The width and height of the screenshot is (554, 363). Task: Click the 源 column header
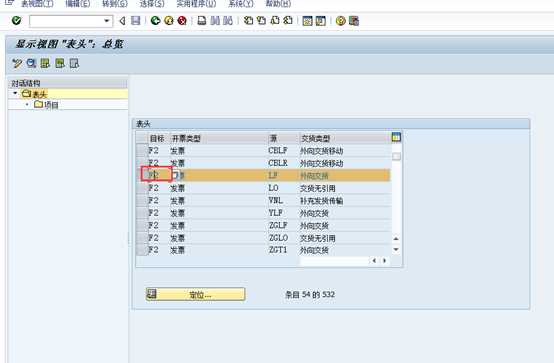pyautogui.click(x=283, y=138)
